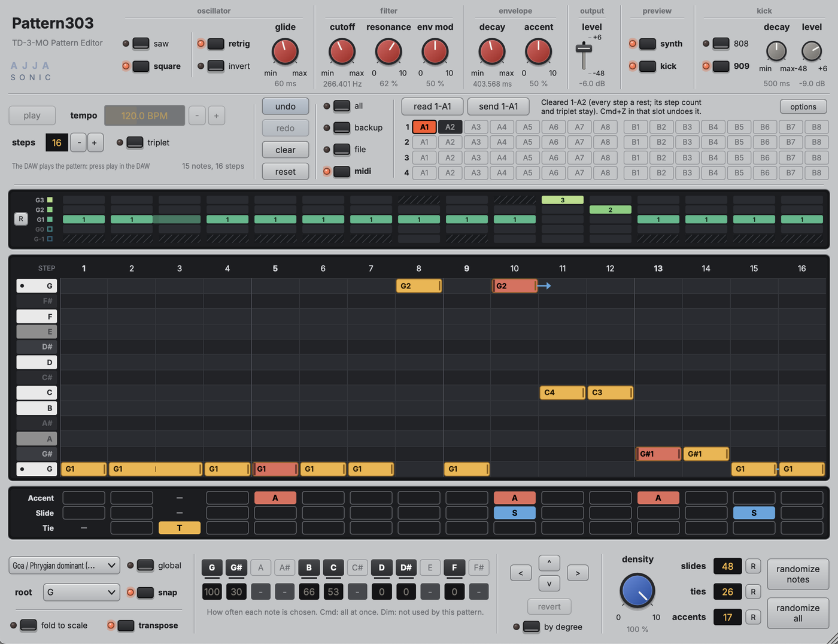Click the glide knob

(285, 51)
